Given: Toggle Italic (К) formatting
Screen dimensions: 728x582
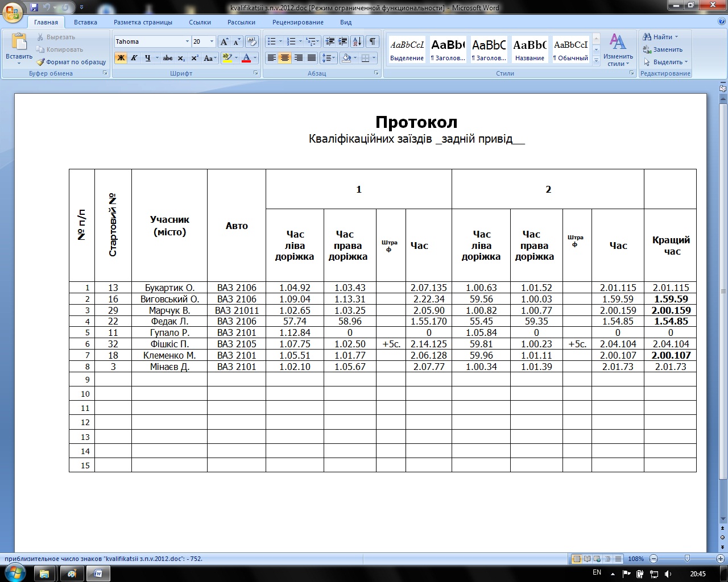Looking at the screenshot, I should (x=134, y=58).
